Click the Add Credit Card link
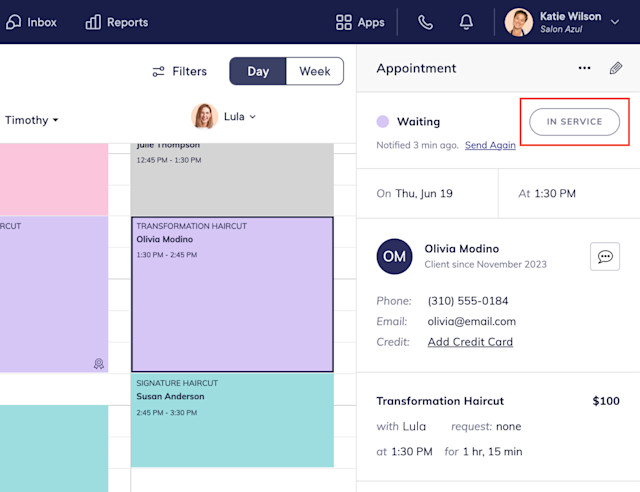The height and width of the screenshot is (492, 640). point(470,342)
